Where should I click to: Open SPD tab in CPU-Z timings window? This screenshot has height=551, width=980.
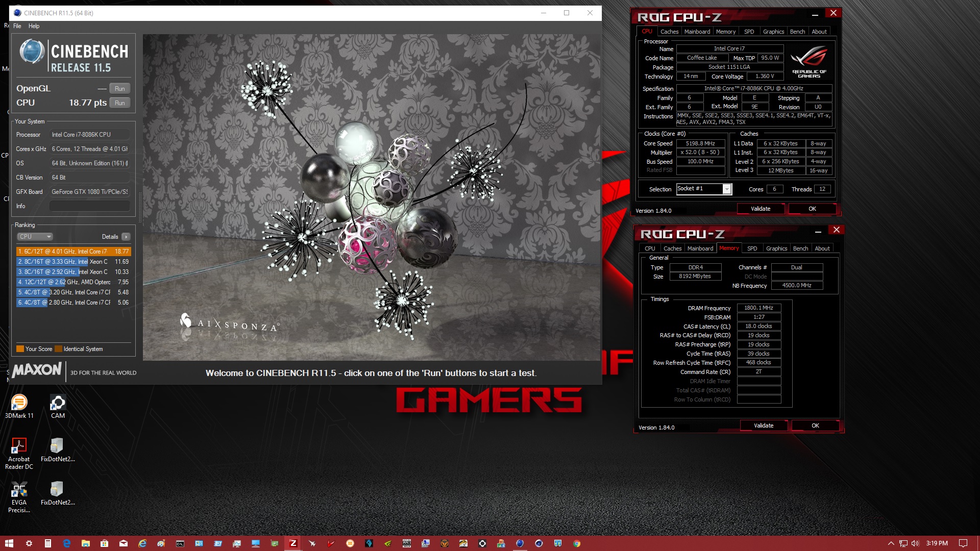[x=752, y=248]
